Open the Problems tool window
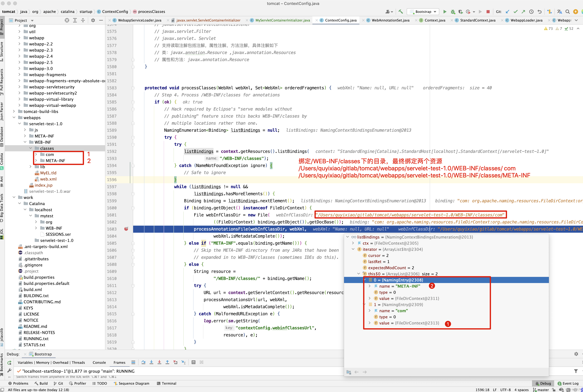The image size is (583, 392). (x=18, y=383)
